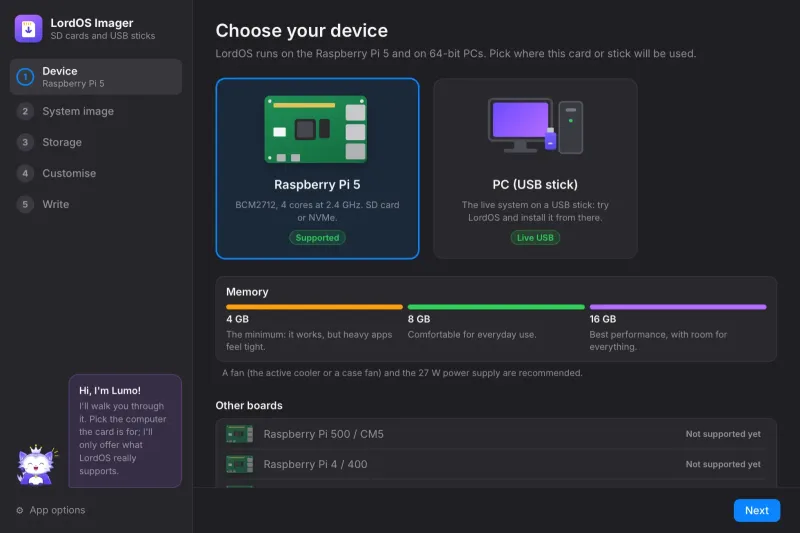
Task: Click the step 5 number badge
Action: [25, 205]
